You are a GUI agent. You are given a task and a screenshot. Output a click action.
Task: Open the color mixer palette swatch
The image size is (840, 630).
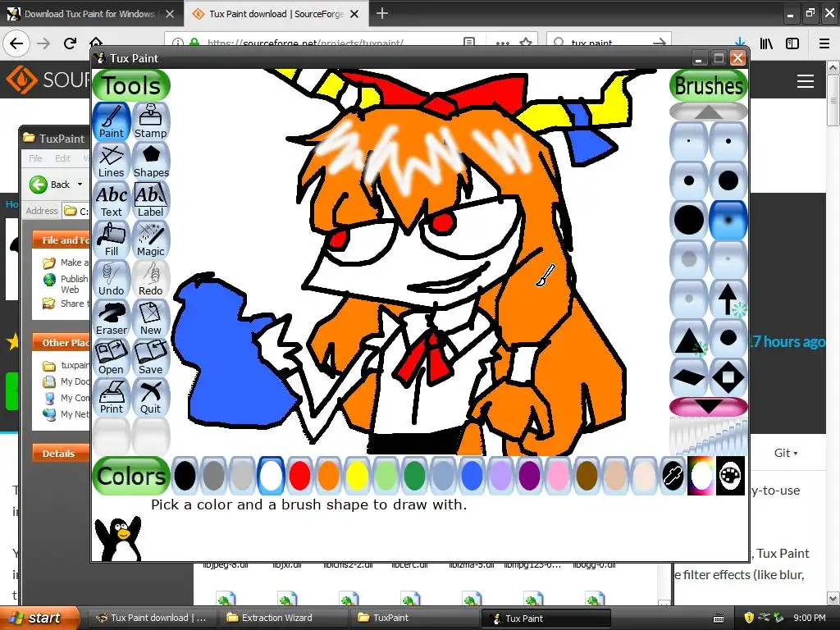point(730,476)
